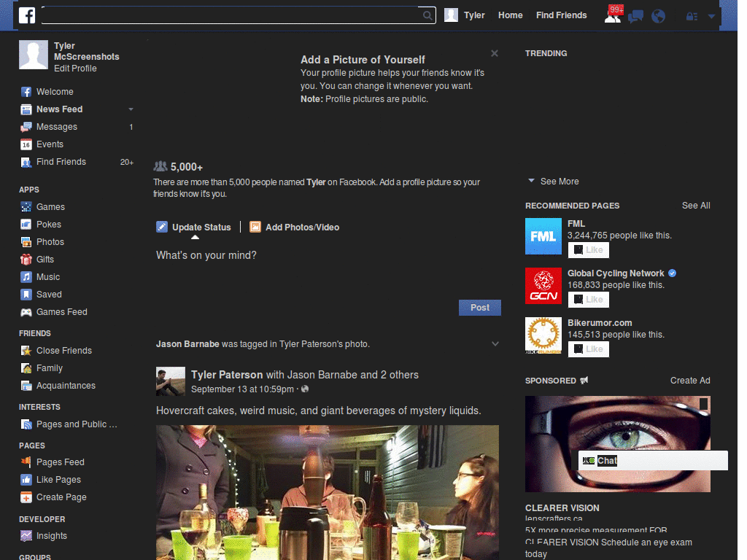Click Bikerumor.com page name
Image resolution: width=747 pixels, height=560 pixels.
pos(600,323)
